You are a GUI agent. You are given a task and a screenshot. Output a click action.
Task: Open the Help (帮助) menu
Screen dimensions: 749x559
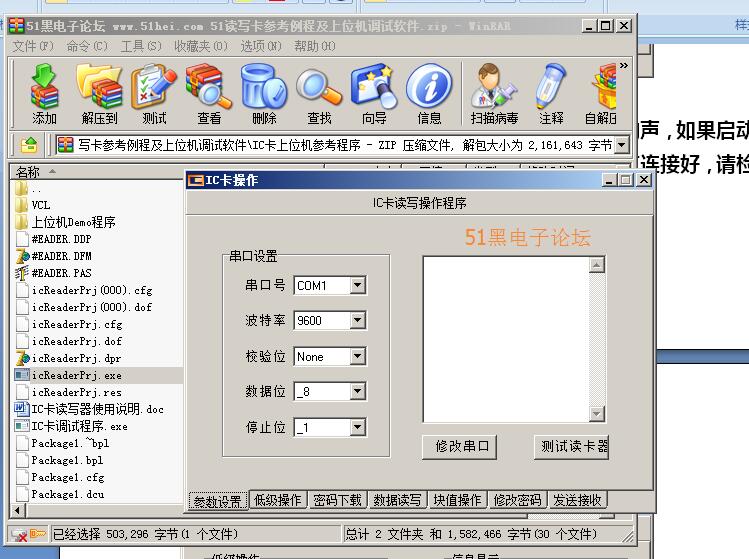315,46
